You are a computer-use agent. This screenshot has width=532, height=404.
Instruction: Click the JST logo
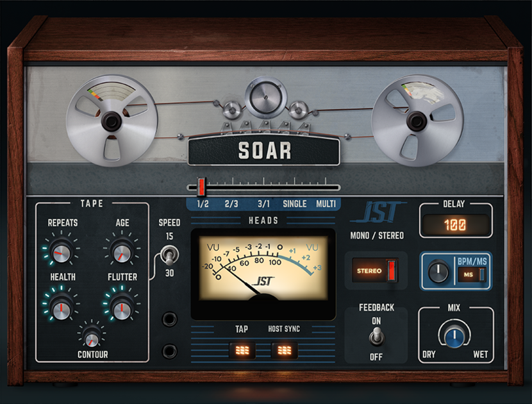378,212
